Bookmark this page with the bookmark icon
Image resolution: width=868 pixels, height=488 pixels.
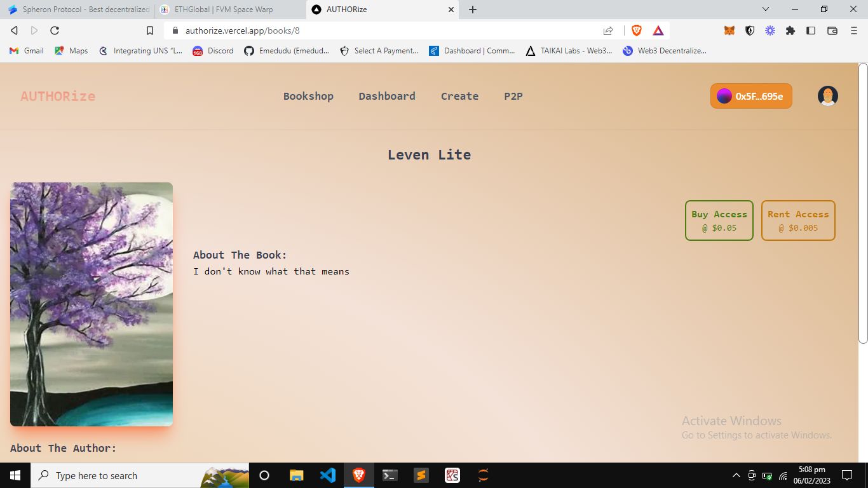(150, 30)
